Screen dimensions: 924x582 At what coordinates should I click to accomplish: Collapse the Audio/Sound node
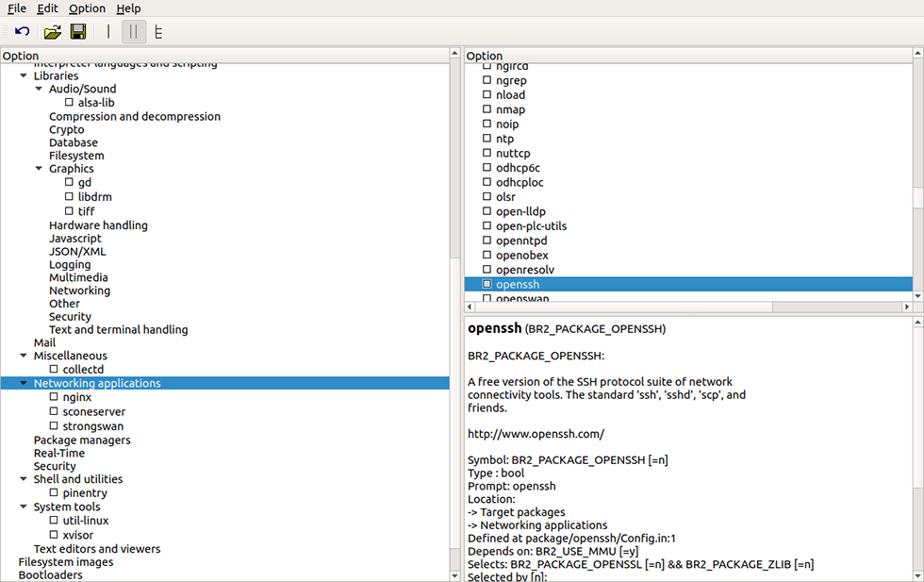pos(39,89)
